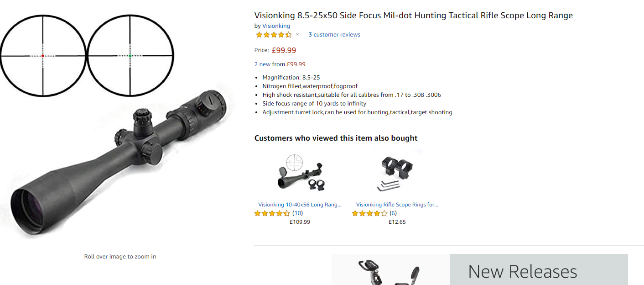Image resolution: width=644 pixels, height=285 pixels.
Task: Click the green-dot reticle illustration
Action: (x=130, y=56)
